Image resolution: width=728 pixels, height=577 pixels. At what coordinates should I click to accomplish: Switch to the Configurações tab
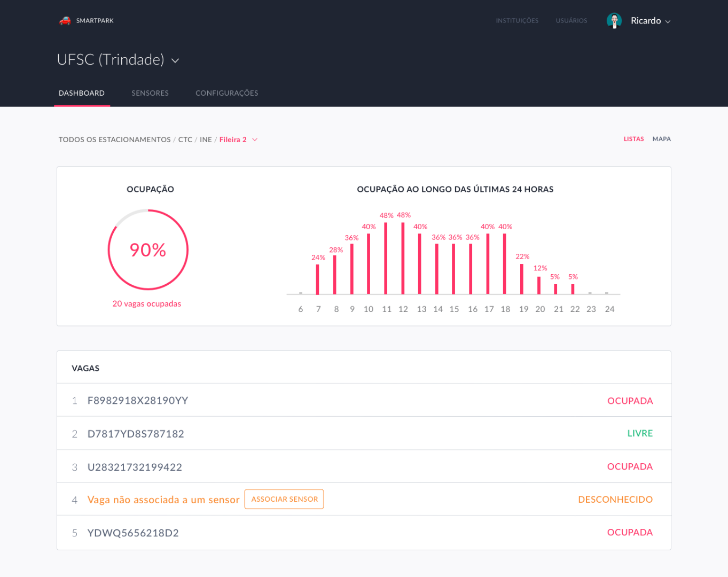pyautogui.click(x=226, y=93)
